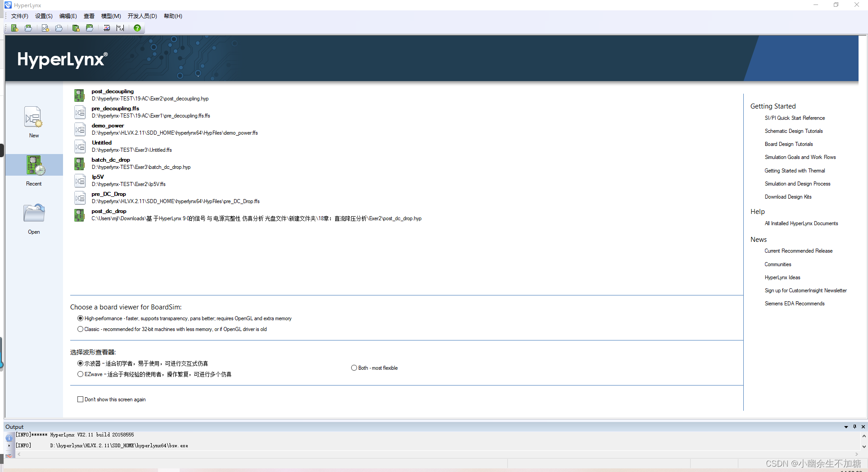The width and height of the screenshot is (868, 472).
Task: Open the HyperLynx Ideas link
Action: [x=782, y=277]
